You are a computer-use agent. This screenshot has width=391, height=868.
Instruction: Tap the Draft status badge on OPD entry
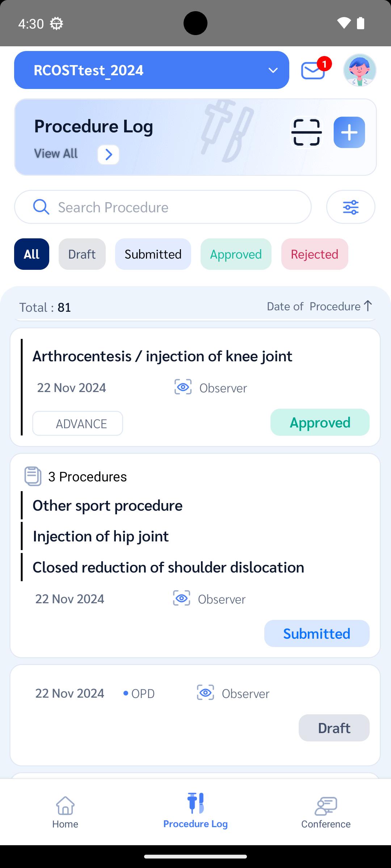point(334,728)
